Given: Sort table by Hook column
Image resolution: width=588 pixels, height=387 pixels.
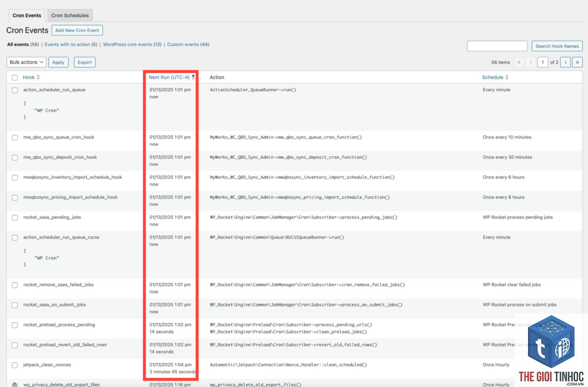Looking at the screenshot, I should [28, 77].
